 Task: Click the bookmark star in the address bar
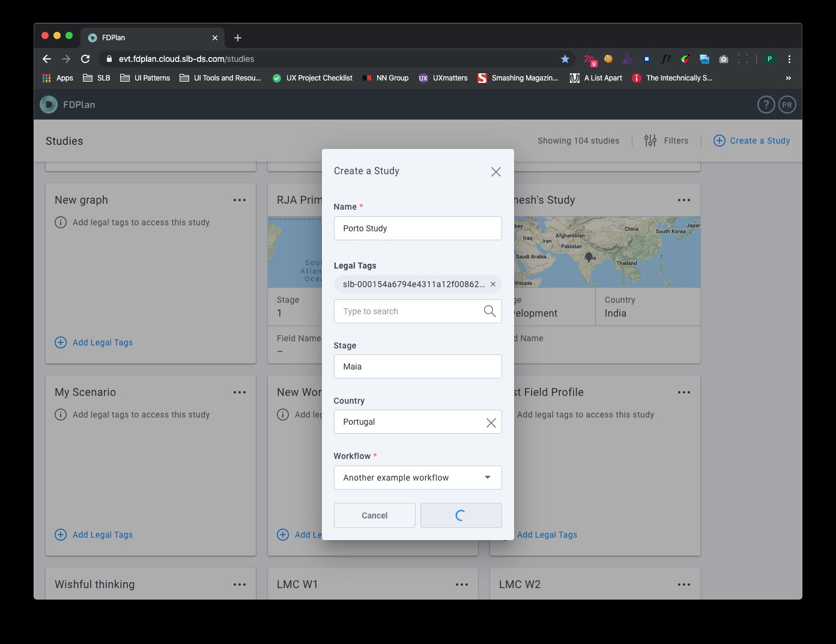(565, 59)
